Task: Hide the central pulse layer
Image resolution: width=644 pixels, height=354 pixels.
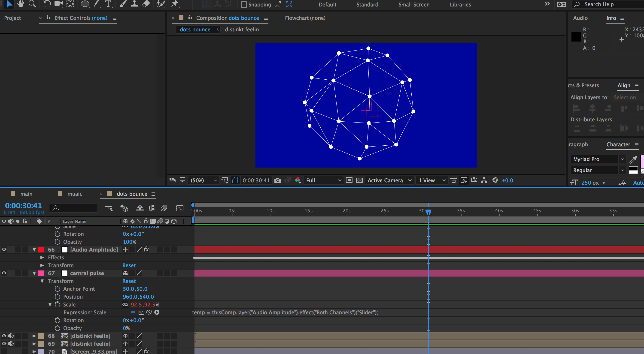Action: (x=4, y=273)
